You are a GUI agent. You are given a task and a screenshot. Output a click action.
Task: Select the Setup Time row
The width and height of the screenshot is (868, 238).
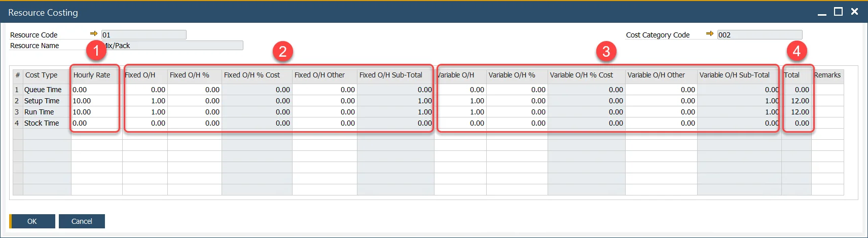428,101
